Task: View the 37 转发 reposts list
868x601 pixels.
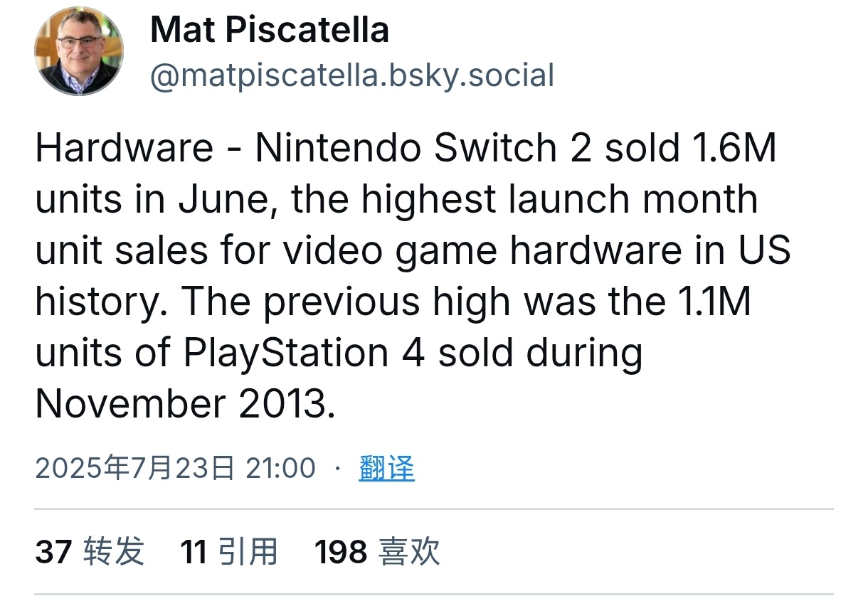Action: 90,551
